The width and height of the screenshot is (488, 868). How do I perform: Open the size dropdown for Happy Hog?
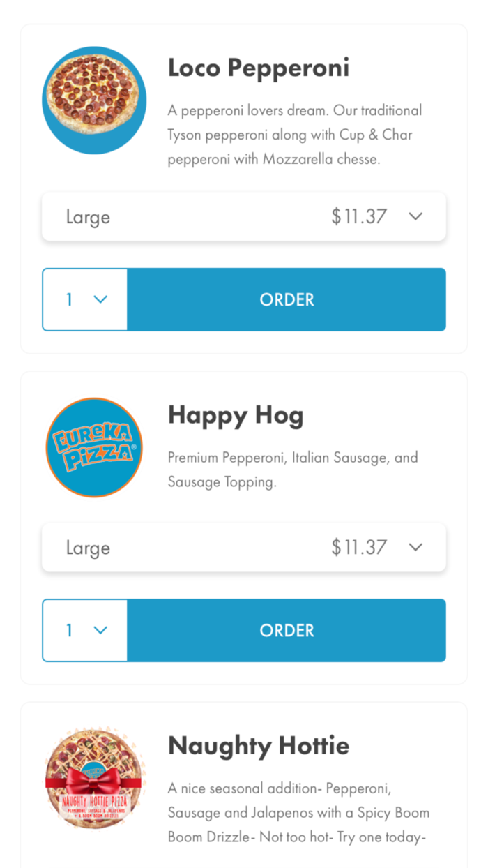pos(244,547)
